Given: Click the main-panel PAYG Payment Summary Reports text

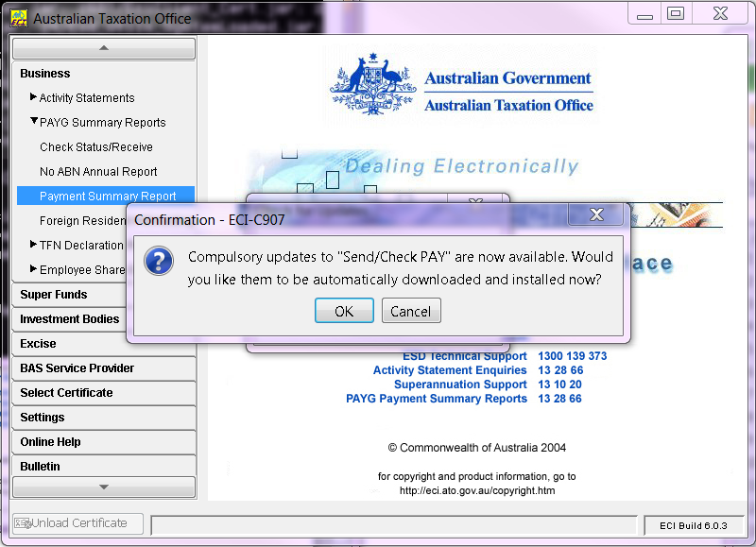Looking at the screenshot, I should click(437, 399).
